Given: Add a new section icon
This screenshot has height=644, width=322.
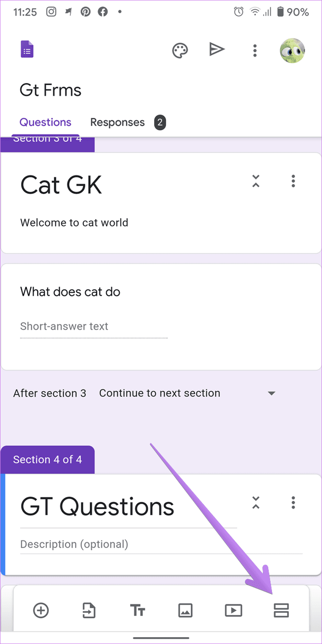Looking at the screenshot, I should click(x=281, y=610).
